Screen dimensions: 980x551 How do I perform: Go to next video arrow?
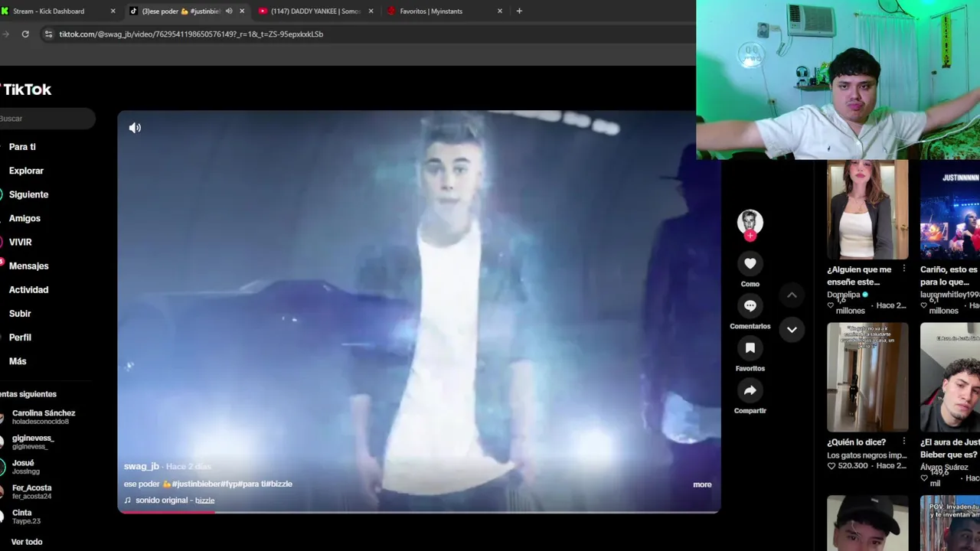[792, 330]
